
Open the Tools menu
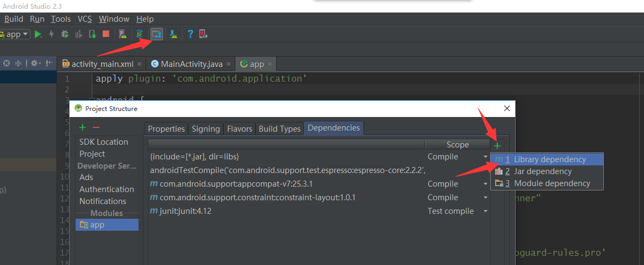point(61,19)
